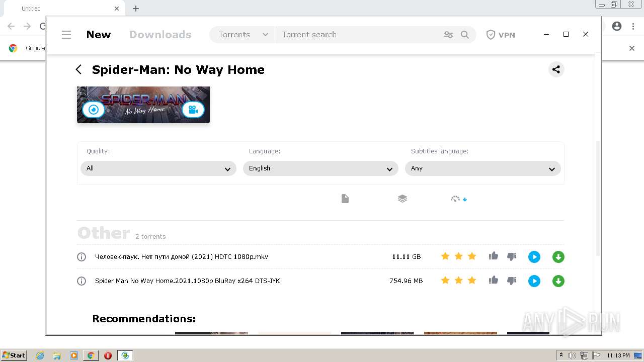
Task: Open the Language dropdown set to English
Action: (x=320, y=168)
